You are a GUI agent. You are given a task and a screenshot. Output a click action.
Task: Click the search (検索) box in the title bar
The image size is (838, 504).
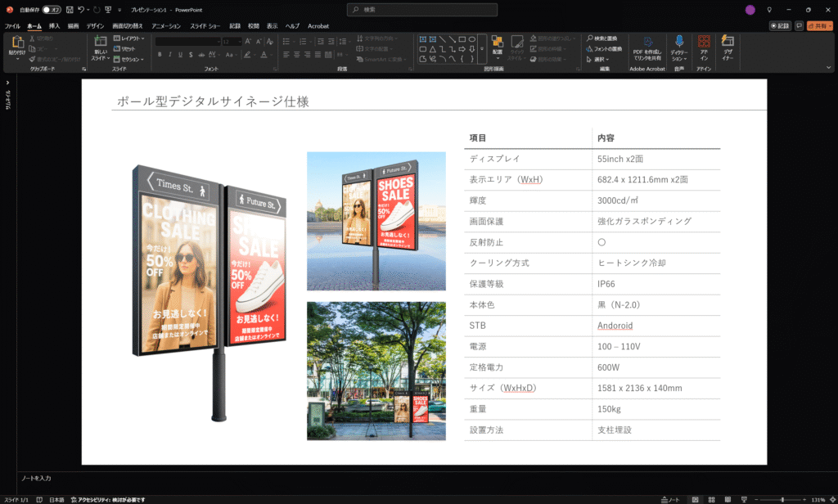click(x=421, y=10)
